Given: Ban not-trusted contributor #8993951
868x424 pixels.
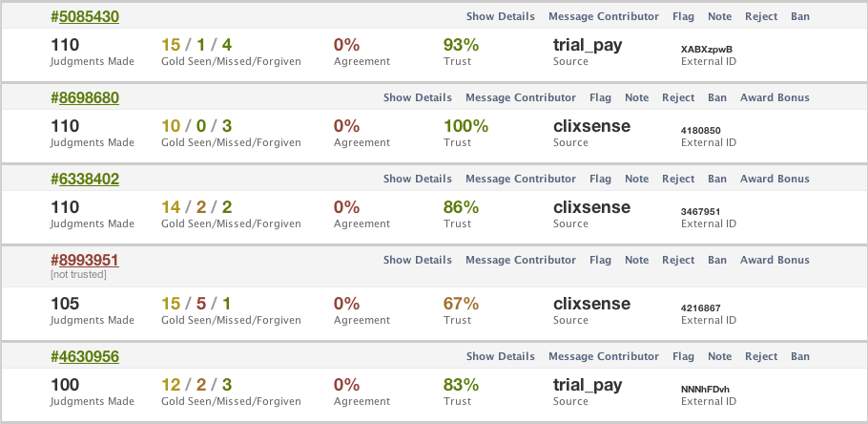Looking at the screenshot, I should click(x=717, y=260).
